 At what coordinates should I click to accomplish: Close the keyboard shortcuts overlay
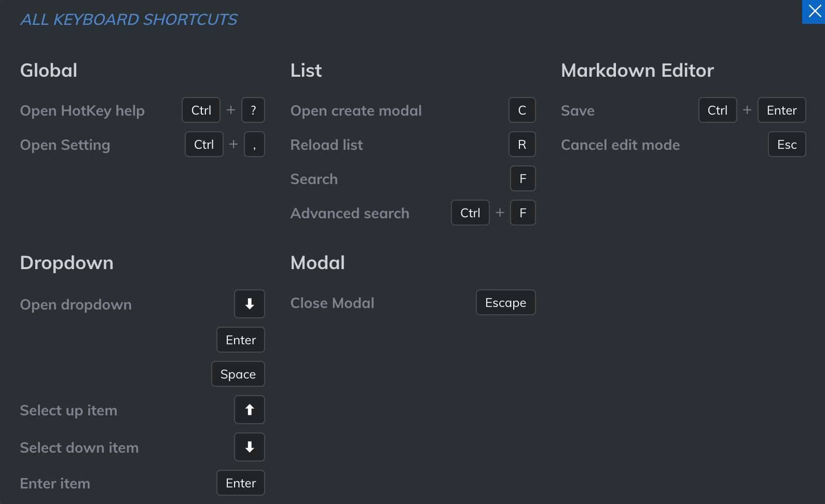click(814, 11)
